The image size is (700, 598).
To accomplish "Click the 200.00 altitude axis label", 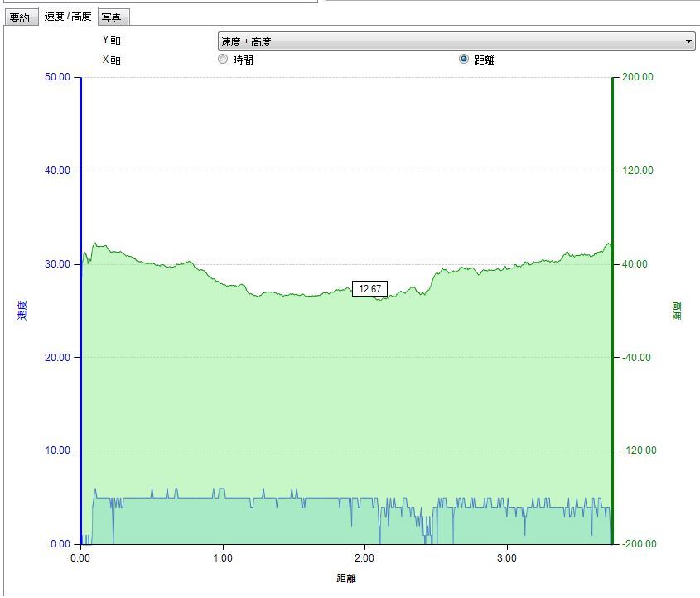I will 638,77.
